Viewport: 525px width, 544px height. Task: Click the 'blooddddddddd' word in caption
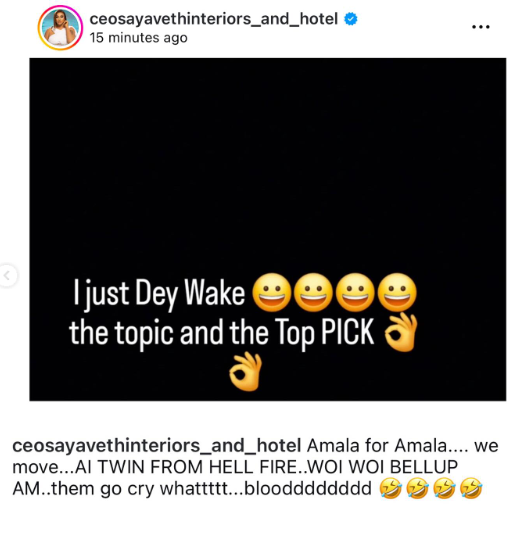[308, 488]
